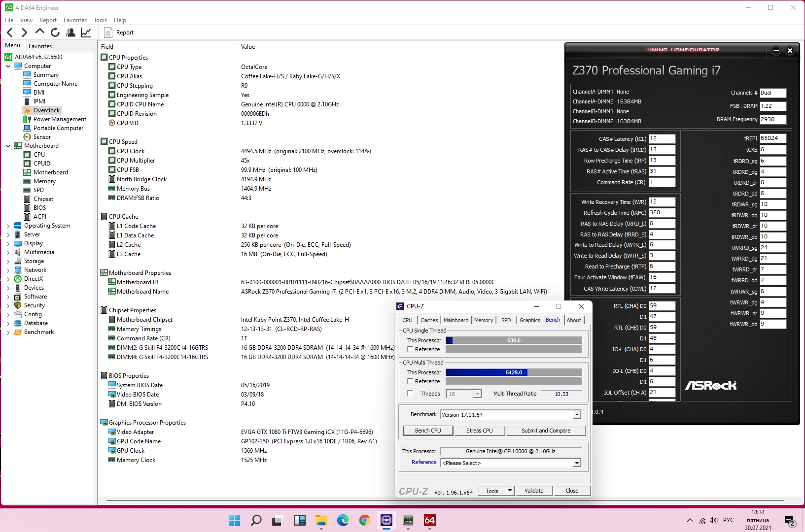Select the DMI tree item
Screen dimensions: 805x532
point(39,93)
